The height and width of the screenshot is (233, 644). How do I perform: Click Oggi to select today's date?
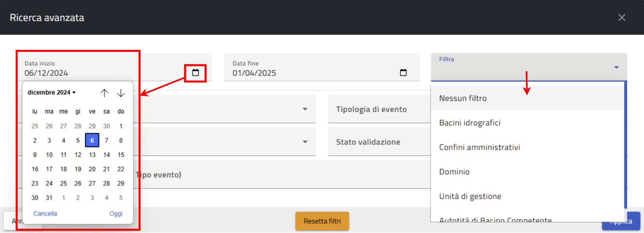pyautogui.click(x=116, y=214)
